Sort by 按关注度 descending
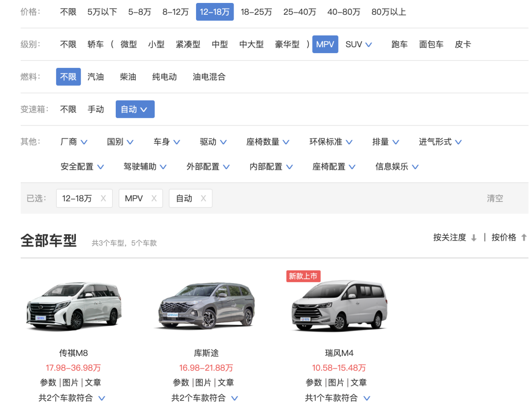 coord(455,237)
